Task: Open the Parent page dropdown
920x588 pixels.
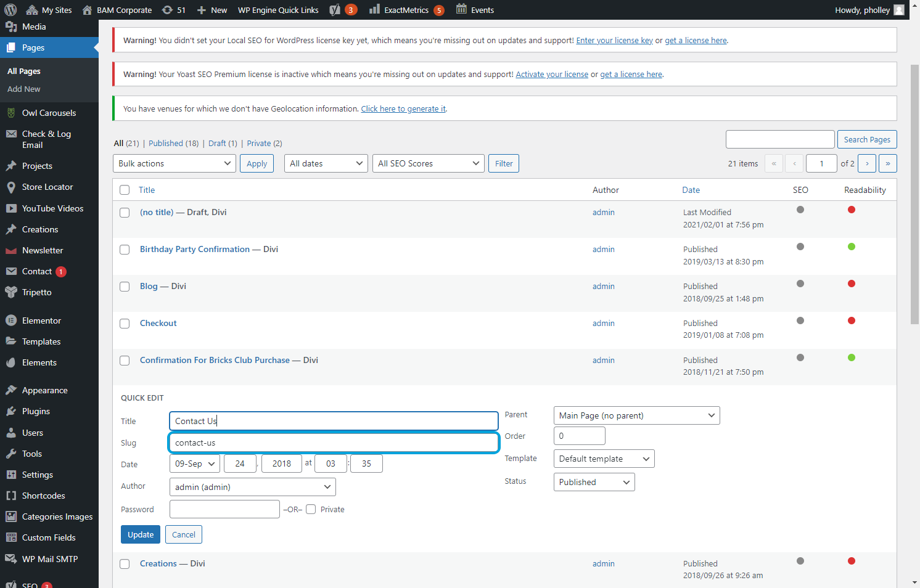Action: pos(637,415)
